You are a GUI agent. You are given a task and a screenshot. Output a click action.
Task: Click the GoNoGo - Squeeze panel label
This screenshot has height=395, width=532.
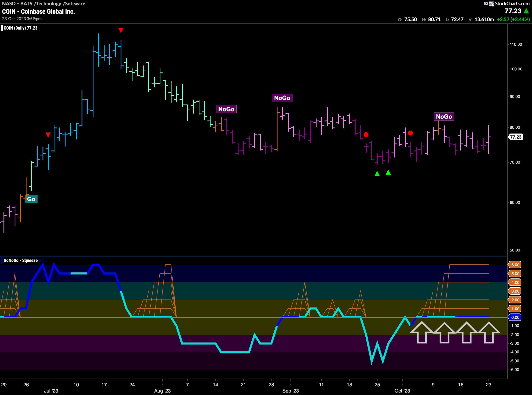coord(21,260)
